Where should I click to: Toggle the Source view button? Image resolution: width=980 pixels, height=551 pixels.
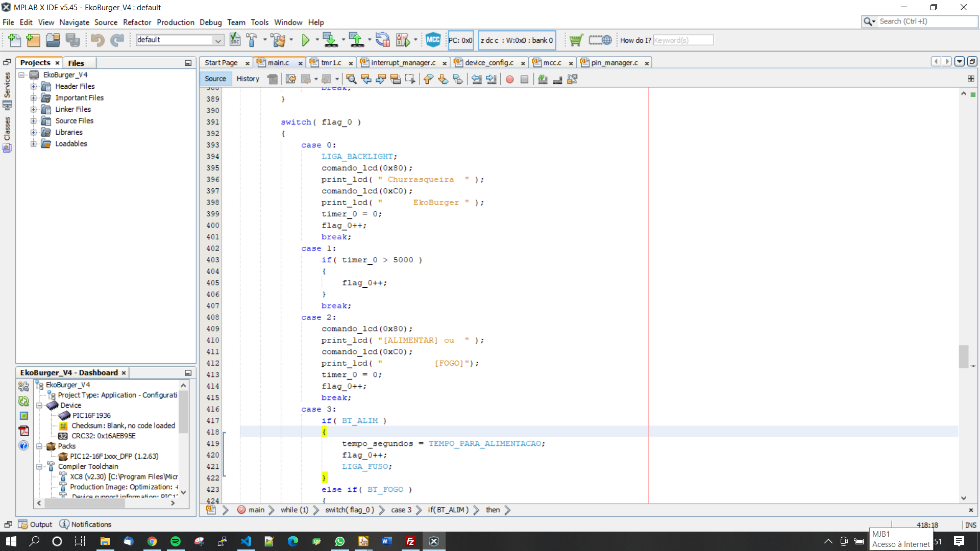215,79
